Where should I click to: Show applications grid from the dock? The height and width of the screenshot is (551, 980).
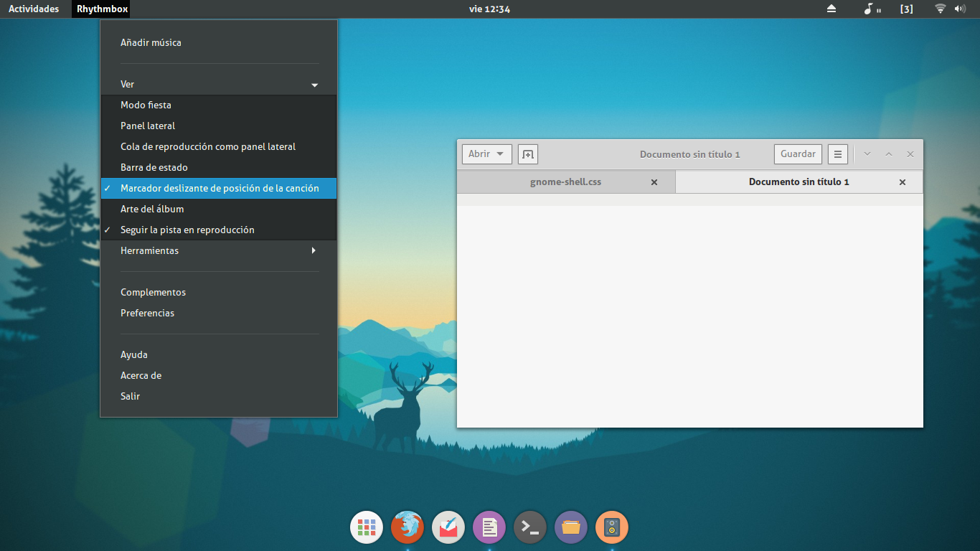[367, 528]
